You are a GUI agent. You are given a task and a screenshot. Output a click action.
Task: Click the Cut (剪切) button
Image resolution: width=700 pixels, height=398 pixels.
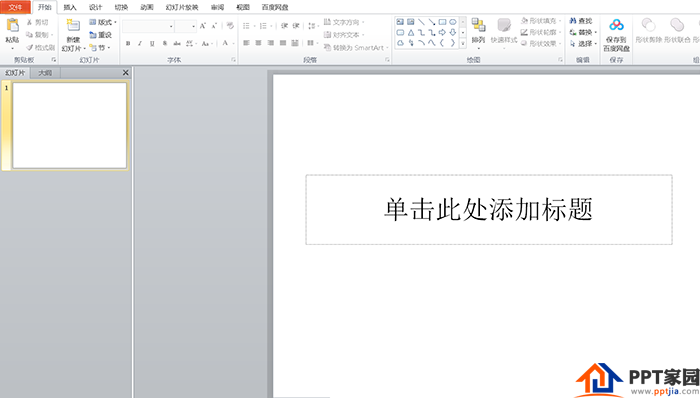38,22
